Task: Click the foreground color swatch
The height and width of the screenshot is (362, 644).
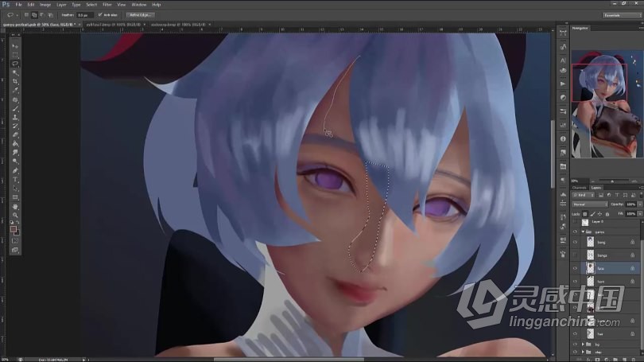Action: tap(14, 229)
